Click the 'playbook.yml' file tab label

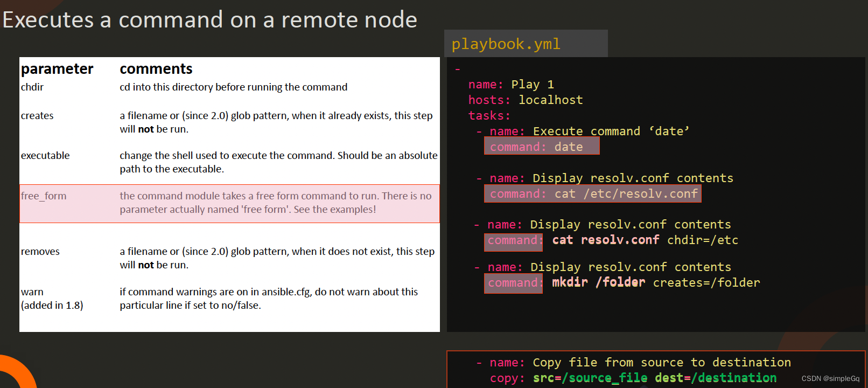coord(506,44)
